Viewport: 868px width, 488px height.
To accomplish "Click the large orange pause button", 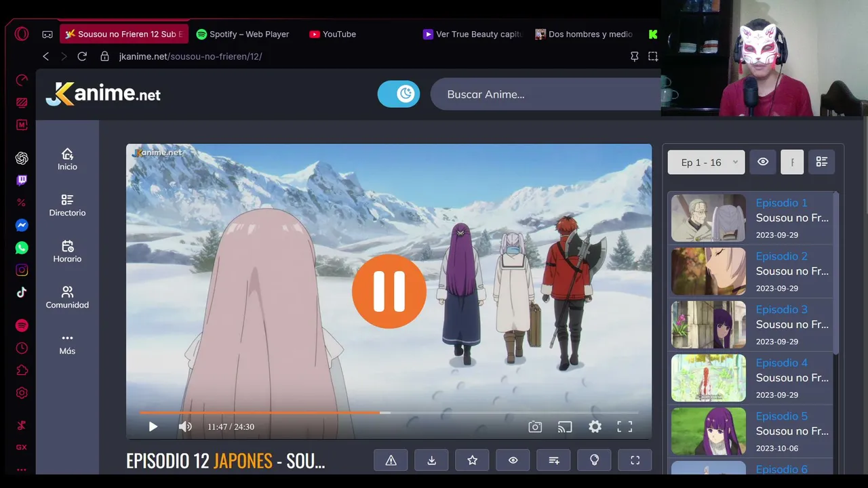I will [x=389, y=291].
